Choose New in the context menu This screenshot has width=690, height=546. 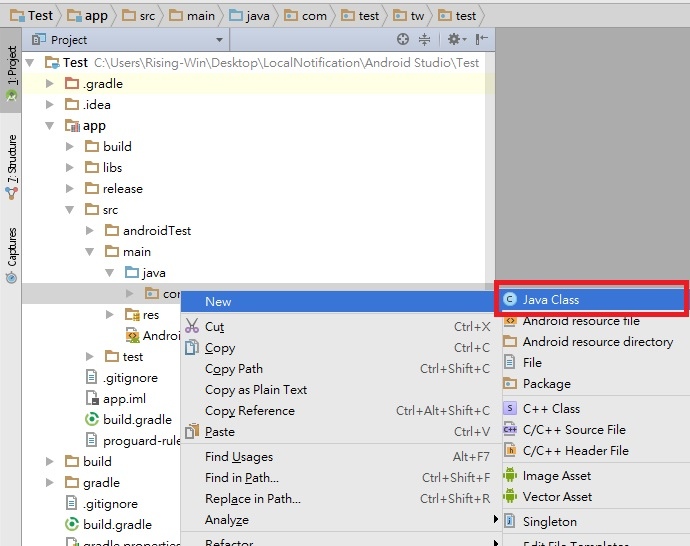tap(338, 302)
